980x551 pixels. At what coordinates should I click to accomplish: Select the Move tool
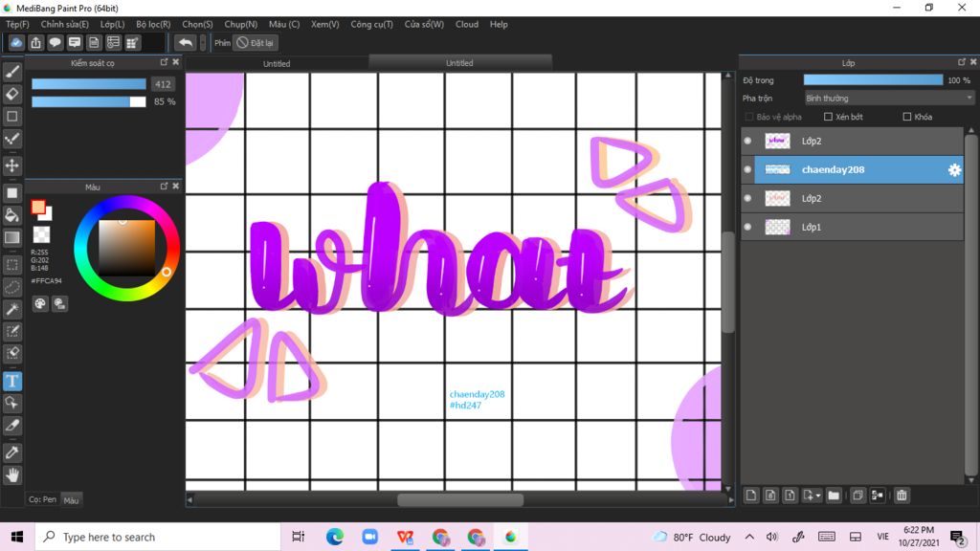tap(11, 165)
